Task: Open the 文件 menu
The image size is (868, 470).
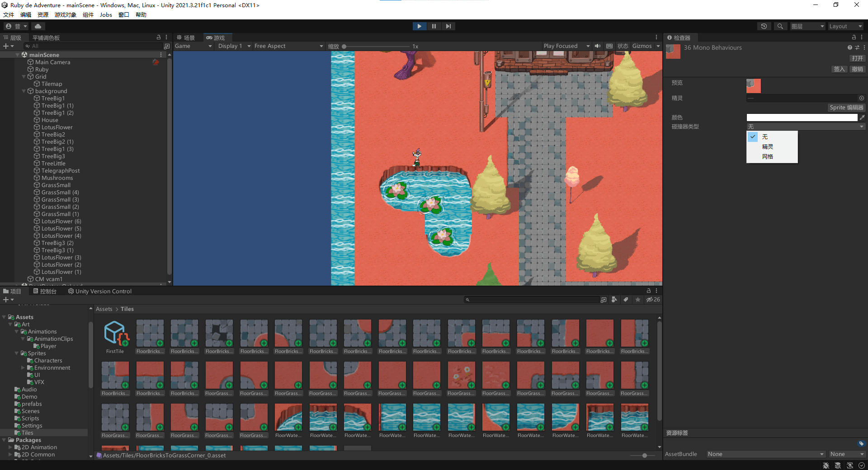Action: 9,14
